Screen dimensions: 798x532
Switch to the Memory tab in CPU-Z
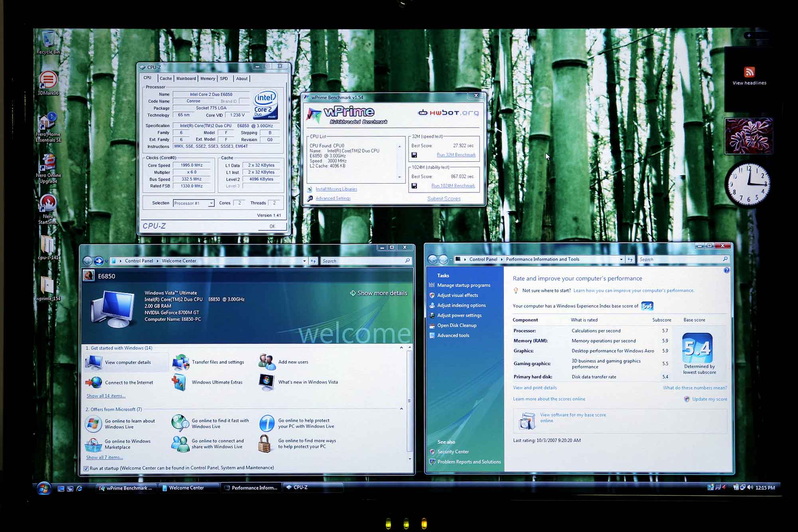click(207, 79)
